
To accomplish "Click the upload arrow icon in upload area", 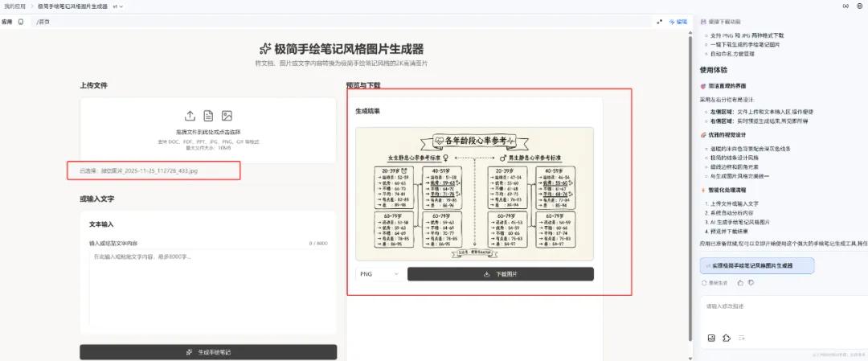I will (x=190, y=116).
